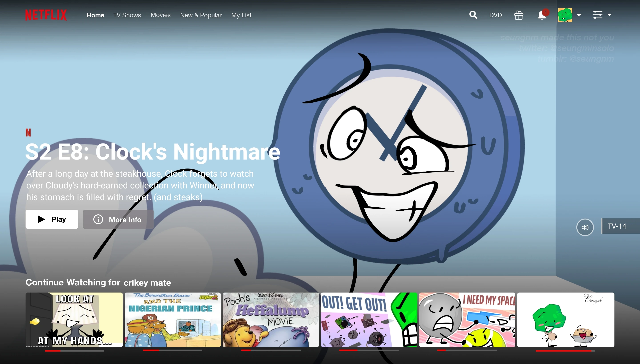This screenshot has height=364, width=640.
Task: Open the settings sliders icon
Action: pos(599,15)
